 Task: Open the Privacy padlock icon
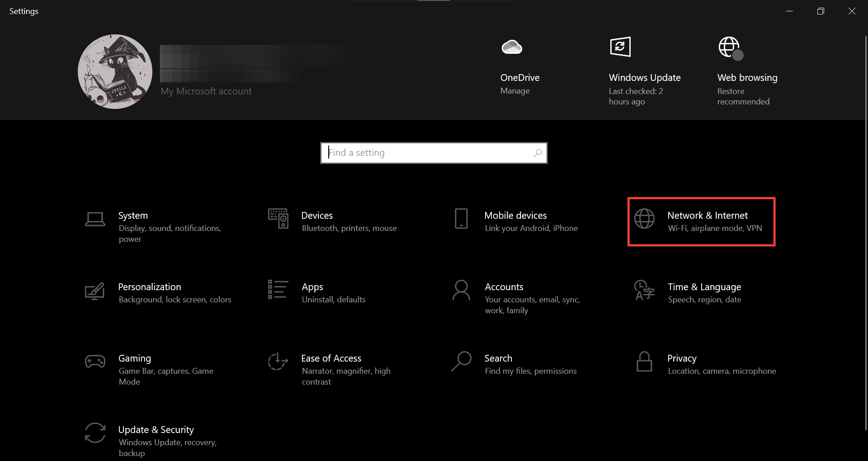(644, 362)
